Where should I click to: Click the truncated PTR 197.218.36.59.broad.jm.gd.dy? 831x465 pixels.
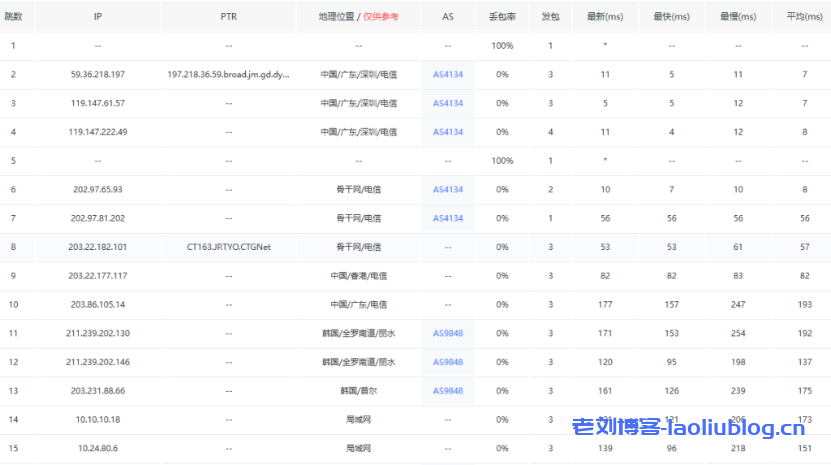tap(229, 74)
